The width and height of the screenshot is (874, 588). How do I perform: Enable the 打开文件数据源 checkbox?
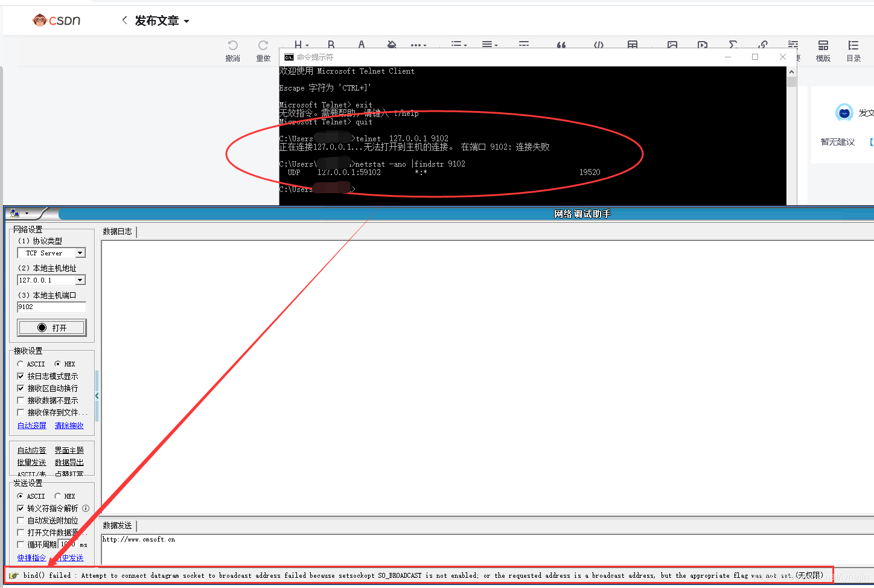click(21, 532)
